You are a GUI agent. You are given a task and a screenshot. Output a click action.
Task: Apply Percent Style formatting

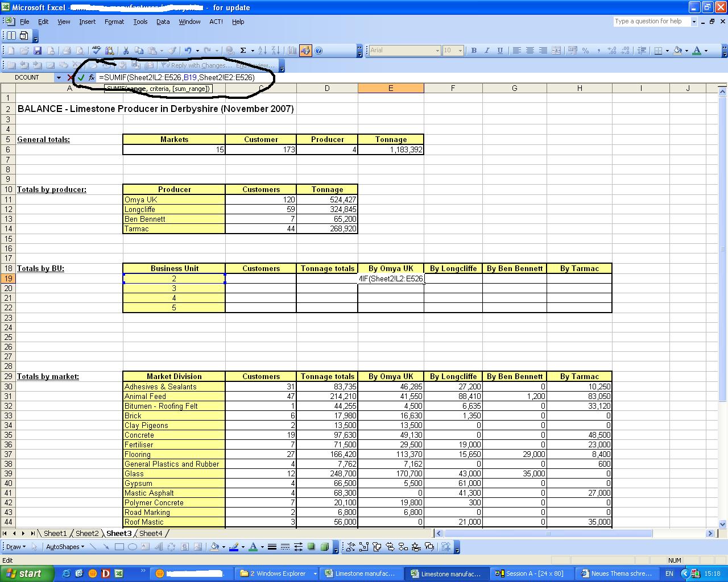click(586, 51)
